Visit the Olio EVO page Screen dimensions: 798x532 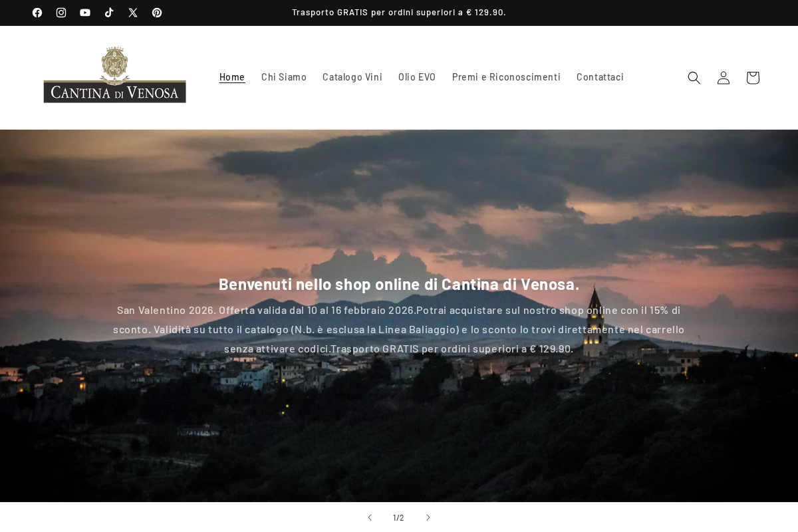(x=417, y=77)
